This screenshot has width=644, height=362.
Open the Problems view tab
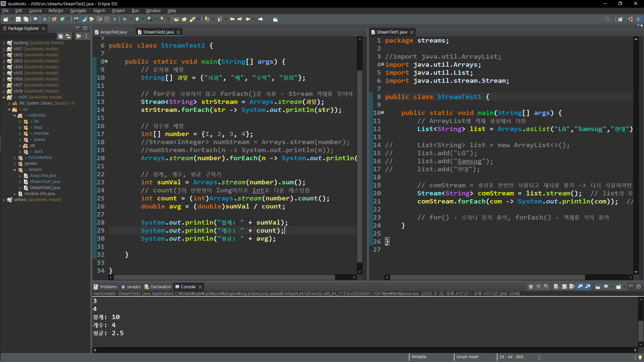tap(108, 287)
